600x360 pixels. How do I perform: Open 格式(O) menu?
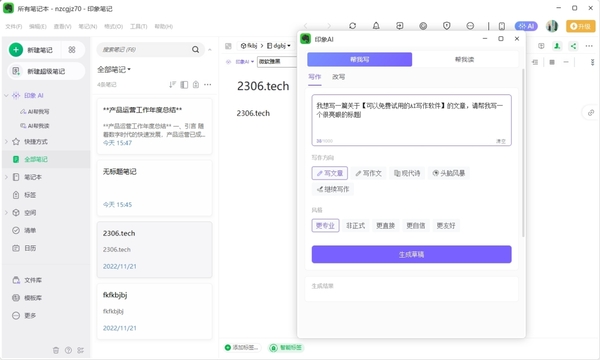pyautogui.click(x=113, y=26)
